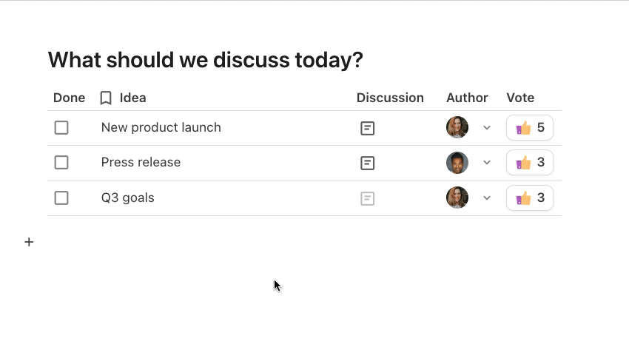629x364 pixels.
Task: Open the author chevron in Press release row
Action: click(x=487, y=163)
